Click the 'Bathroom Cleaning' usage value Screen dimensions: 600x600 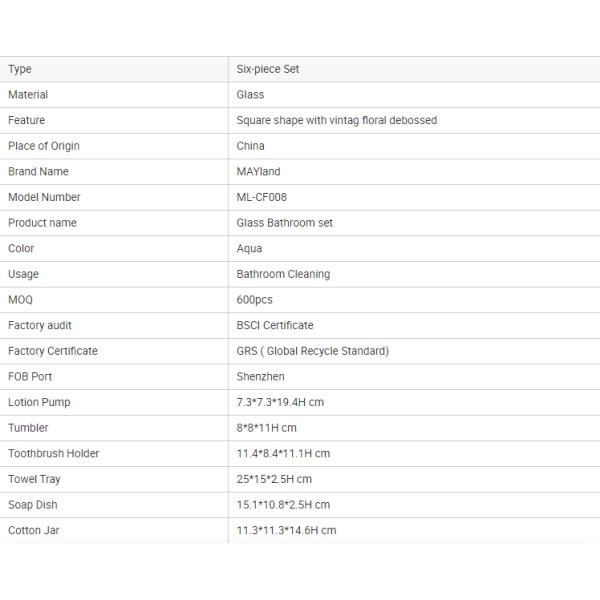coord(283,274)
